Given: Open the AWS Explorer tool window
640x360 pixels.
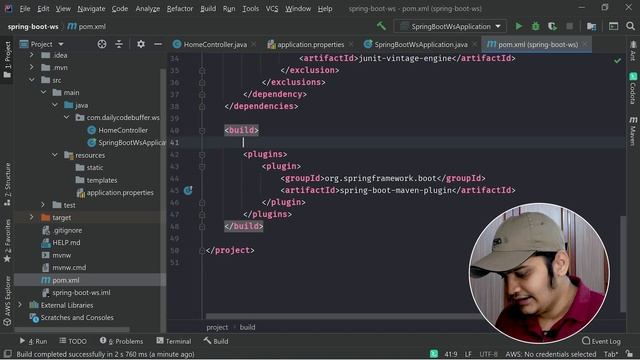Looking at the screenshot, I should 7,300.
